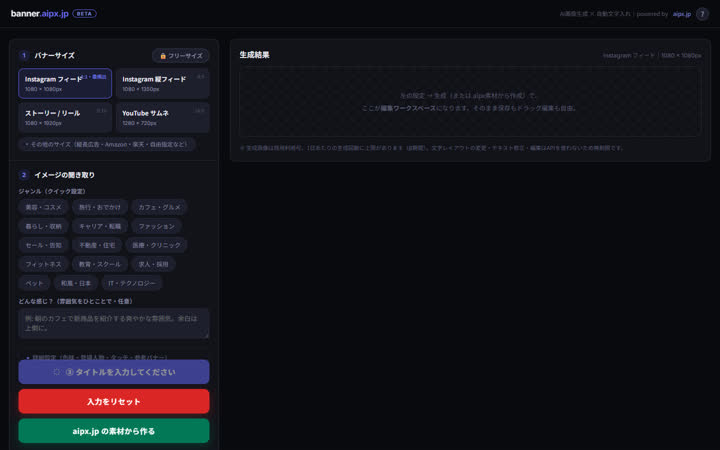Click the step 2 number badge
The width and height of the screenshot is (720, 450).
tap(24, 175)
